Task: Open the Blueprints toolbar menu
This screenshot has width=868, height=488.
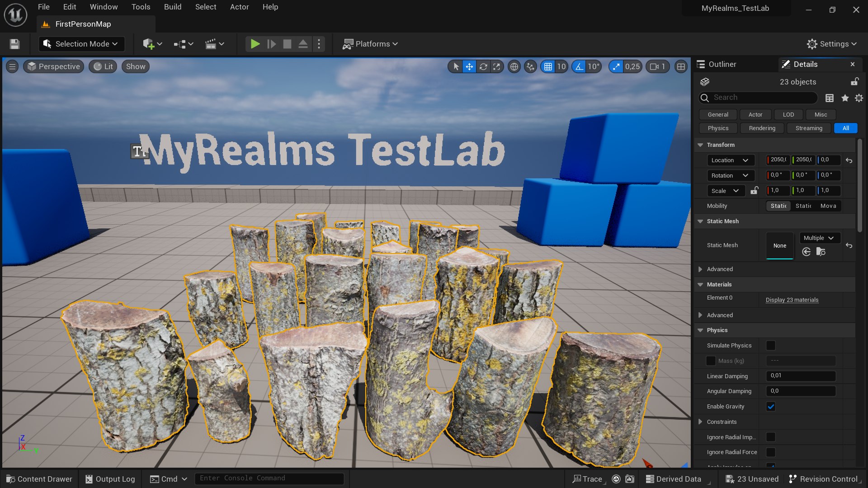Action: [x=184, y=44]
